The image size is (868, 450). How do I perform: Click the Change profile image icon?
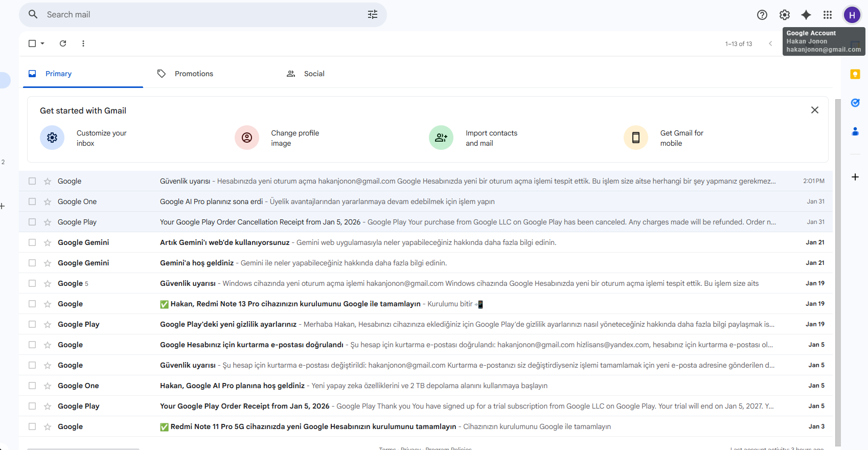click(247, 138)
